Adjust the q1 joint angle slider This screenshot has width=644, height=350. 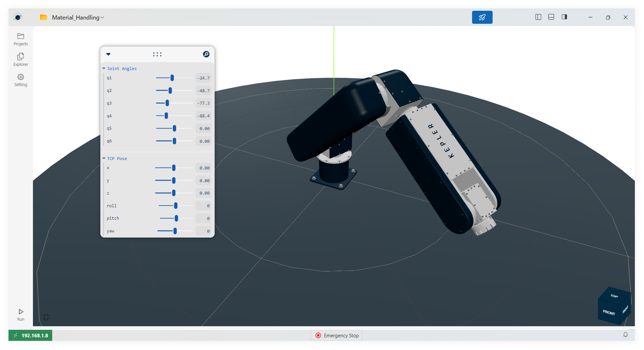click(172, 78)
